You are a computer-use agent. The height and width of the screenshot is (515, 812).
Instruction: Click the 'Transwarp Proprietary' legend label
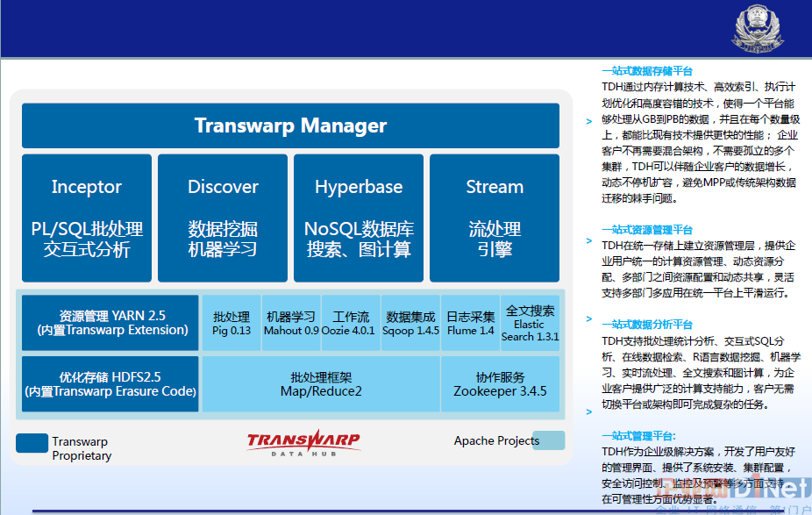point(82,448)
